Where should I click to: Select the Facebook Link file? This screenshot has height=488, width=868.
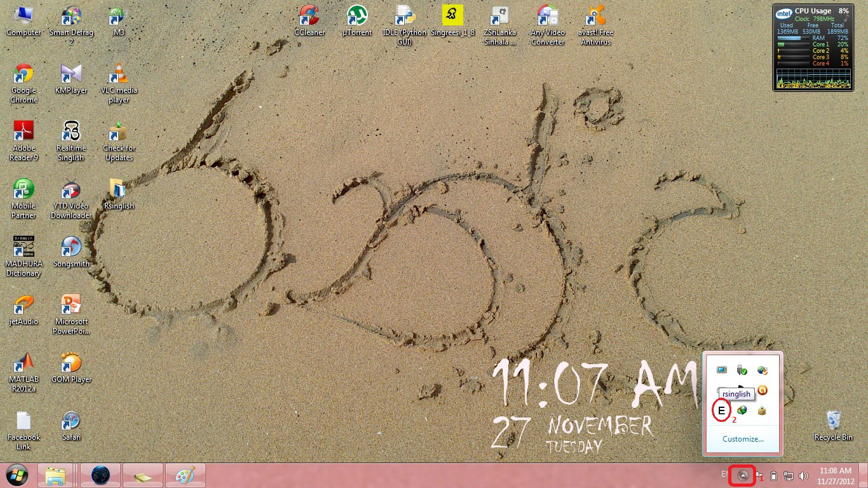click(x=24, y=431)
